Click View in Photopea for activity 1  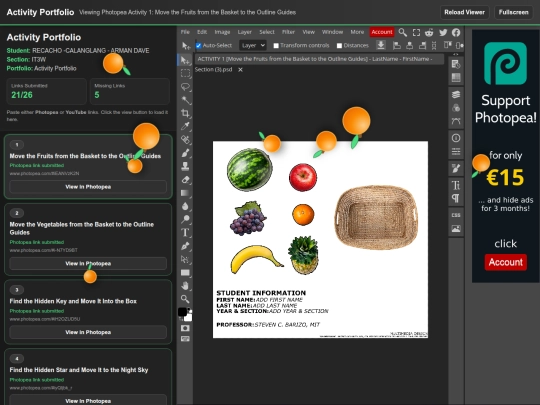(88, 187)
